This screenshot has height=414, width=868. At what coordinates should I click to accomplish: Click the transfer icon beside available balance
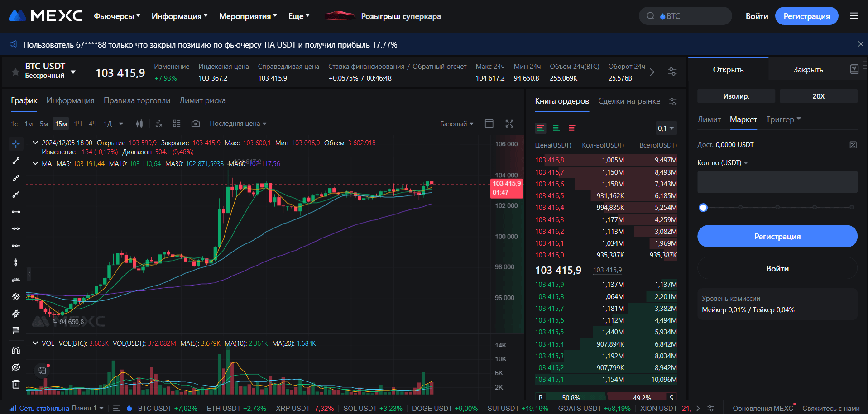pyautogui.click(x=853, y=145)
